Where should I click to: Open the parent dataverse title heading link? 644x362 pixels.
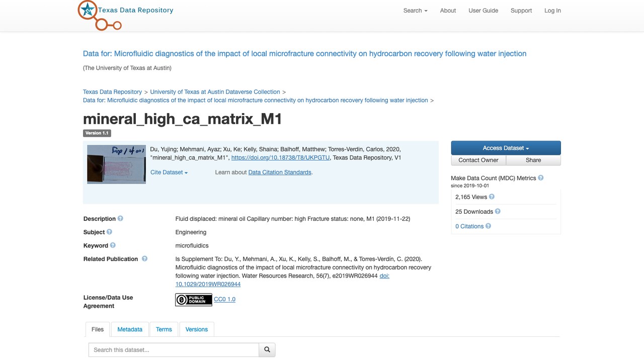[305, 54]
